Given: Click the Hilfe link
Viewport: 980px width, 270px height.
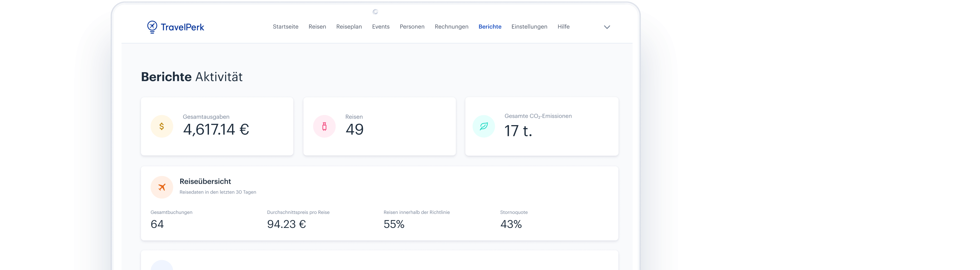Looking at the screenshot, I should (563, 27).
